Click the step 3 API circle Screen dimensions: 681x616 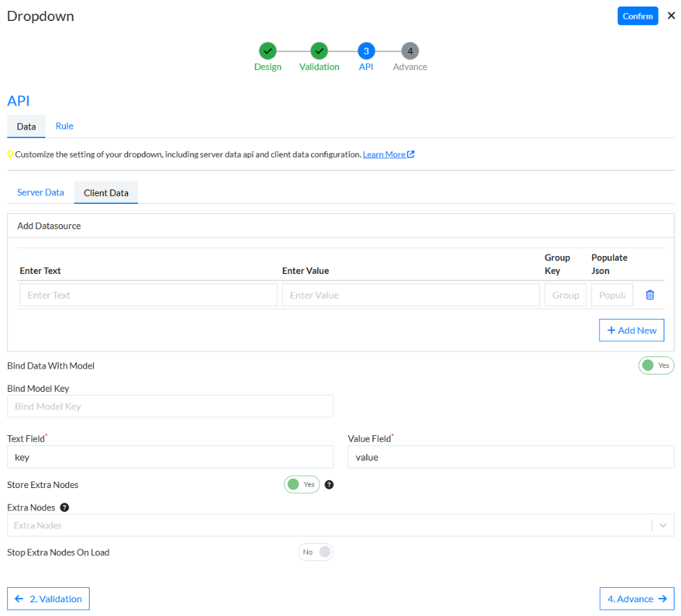click(x=366, y=51)
